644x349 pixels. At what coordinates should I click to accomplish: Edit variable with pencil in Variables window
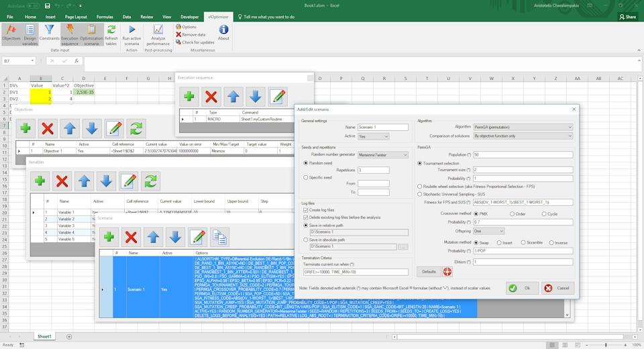[x=129, y=181]
